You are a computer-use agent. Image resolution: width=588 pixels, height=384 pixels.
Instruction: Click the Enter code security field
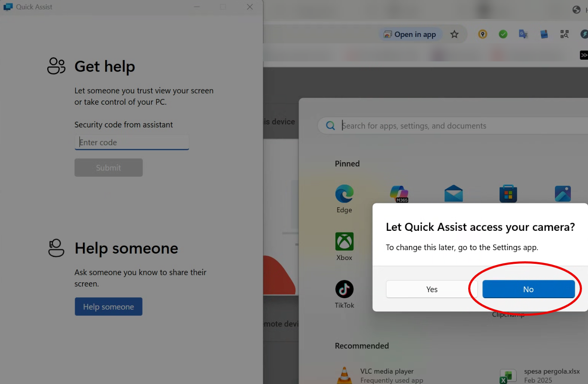coord(131,142)
